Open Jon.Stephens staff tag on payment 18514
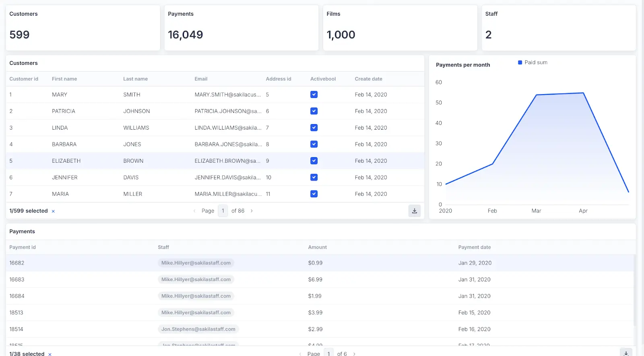This screenshot has height=356, width=644. pos(198,329)
